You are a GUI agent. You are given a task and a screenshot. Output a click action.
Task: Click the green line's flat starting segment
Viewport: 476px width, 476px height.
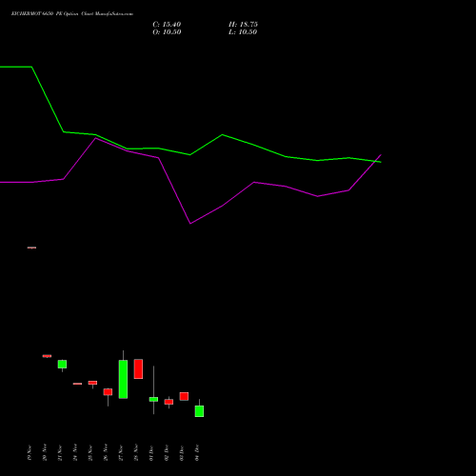(x=16, y=67)
